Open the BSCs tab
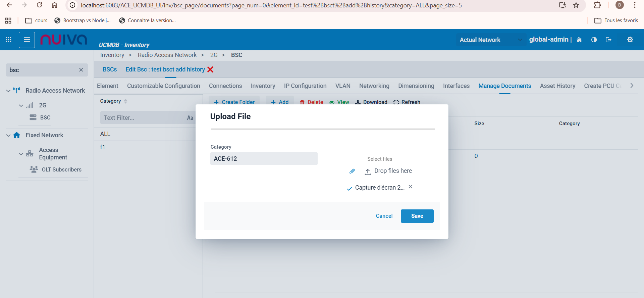 click(110, 69)
